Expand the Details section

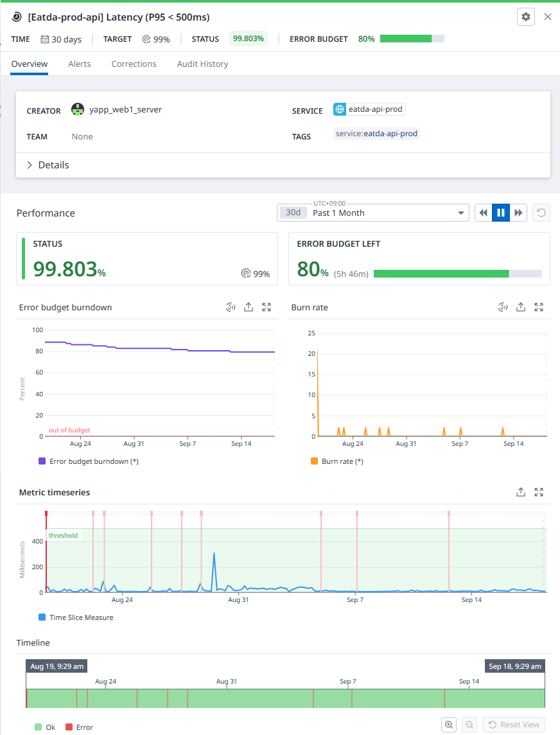tap(48, 165)
